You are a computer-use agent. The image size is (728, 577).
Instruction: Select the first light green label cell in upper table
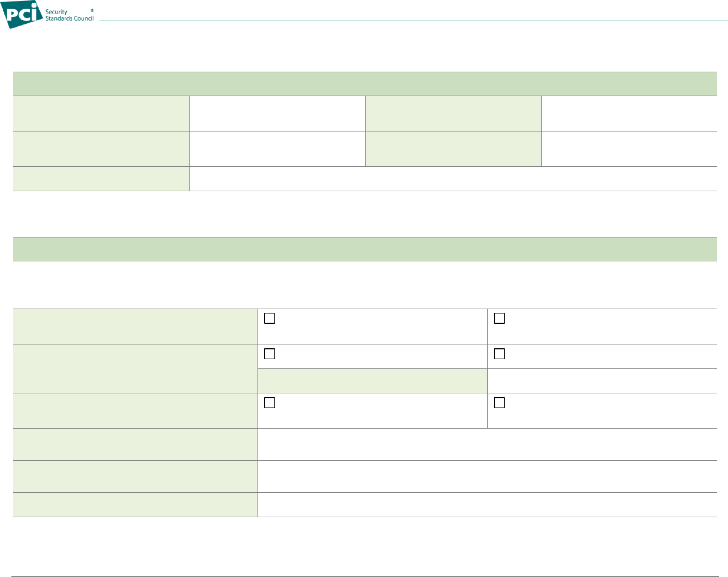point(101,114)
